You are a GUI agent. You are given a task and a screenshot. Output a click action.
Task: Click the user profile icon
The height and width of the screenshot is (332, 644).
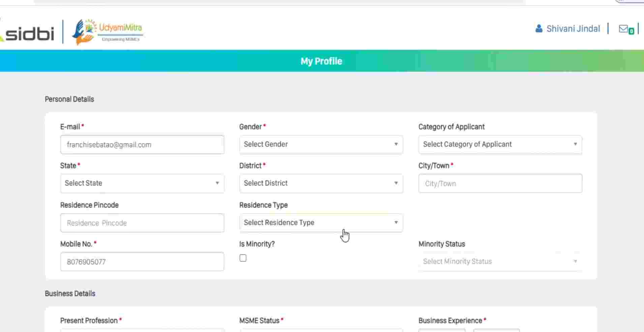pyautogui.click(x=539, y=29)
